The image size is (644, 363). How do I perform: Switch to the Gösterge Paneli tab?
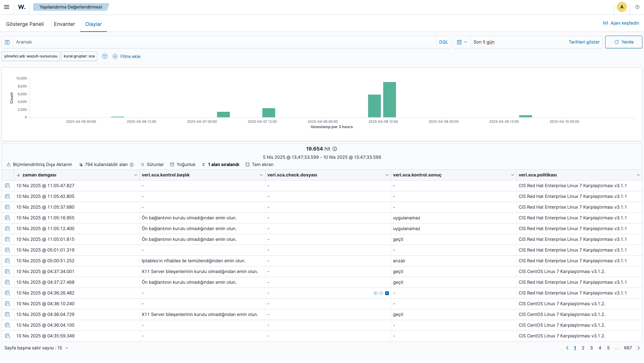click(25, 24)
